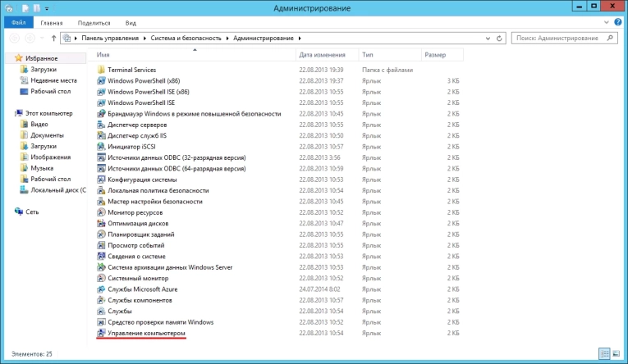Image resolution: width=628 pixels, height=364 pixels.
Task: Sort the list by Дата изменения column
Action: 316,54
